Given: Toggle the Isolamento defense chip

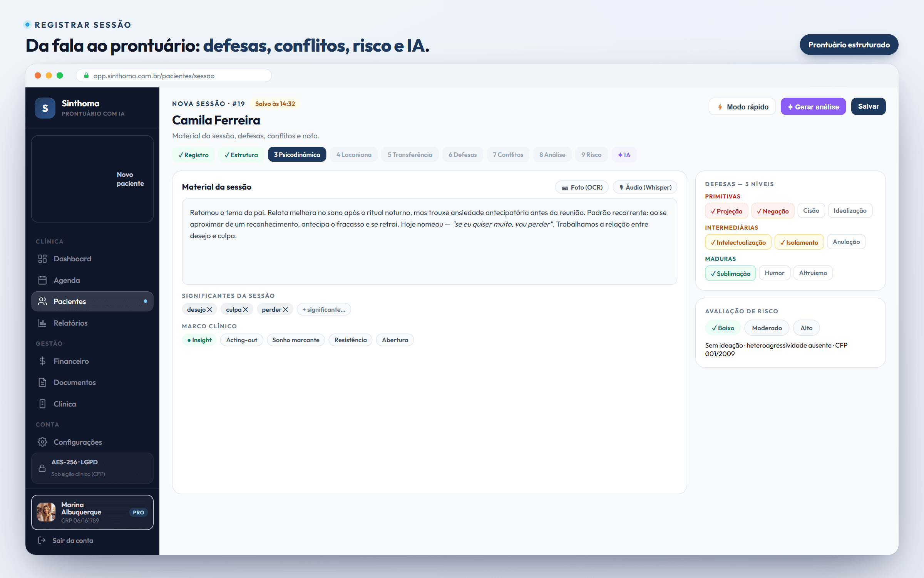Looking at the screenshot, I should tap(799, 242).
